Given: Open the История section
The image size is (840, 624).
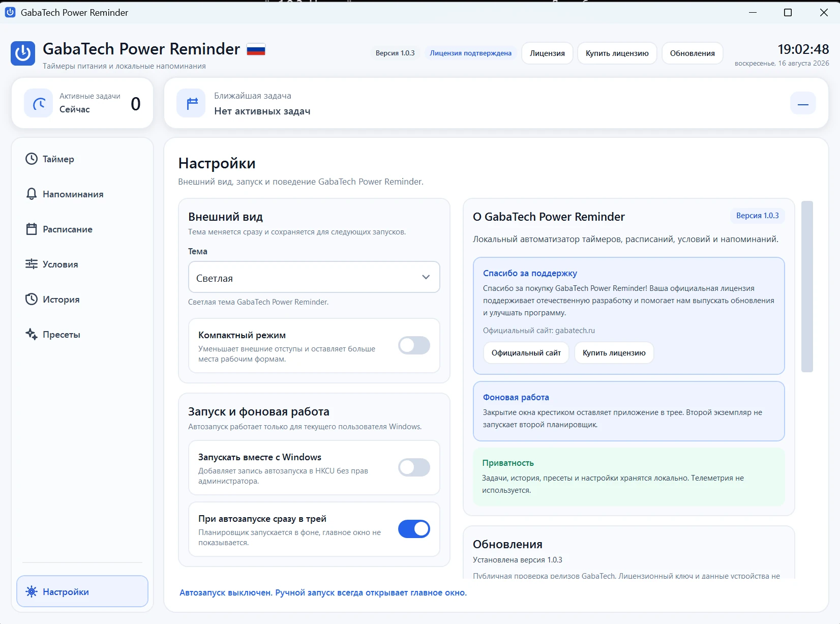Looking at the screenshot, I should (82, 299).
